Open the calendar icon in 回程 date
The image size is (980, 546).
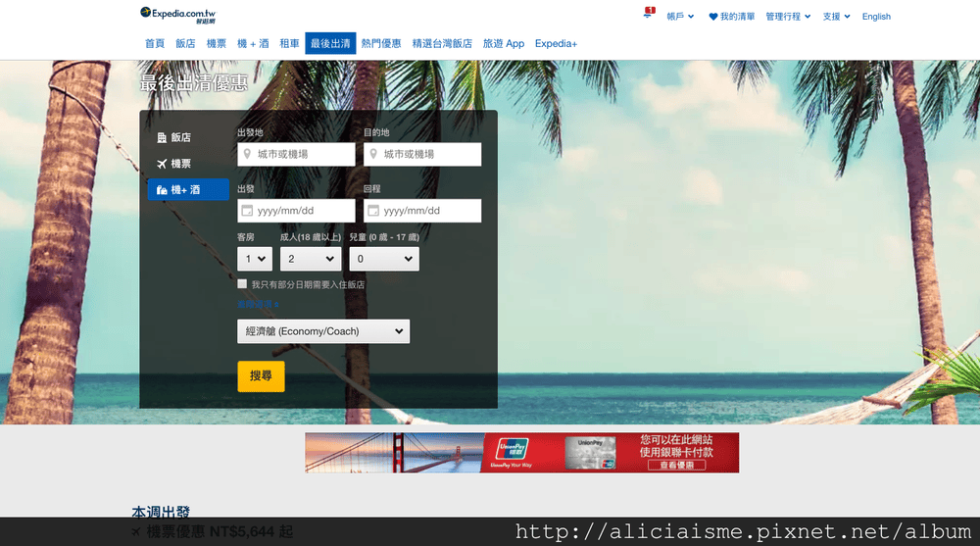(x=373, y=211)
